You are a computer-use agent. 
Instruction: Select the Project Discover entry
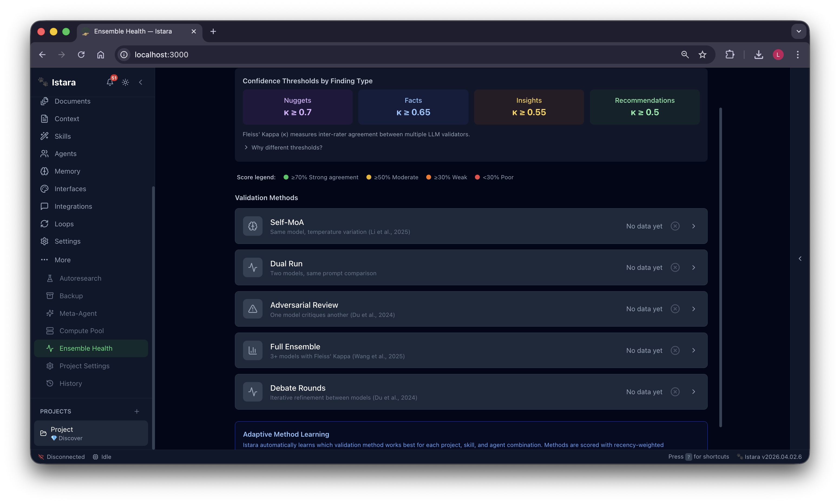tap(91, 433)
